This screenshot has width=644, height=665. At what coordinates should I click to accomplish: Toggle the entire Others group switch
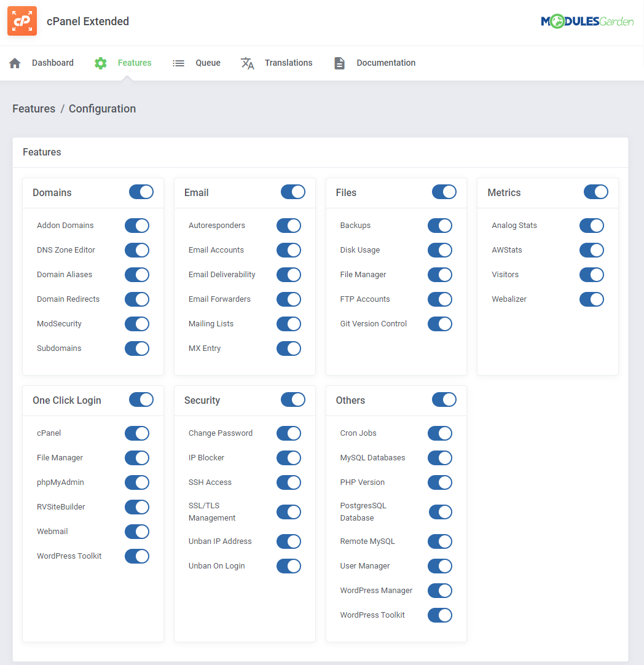coord(444,399)
